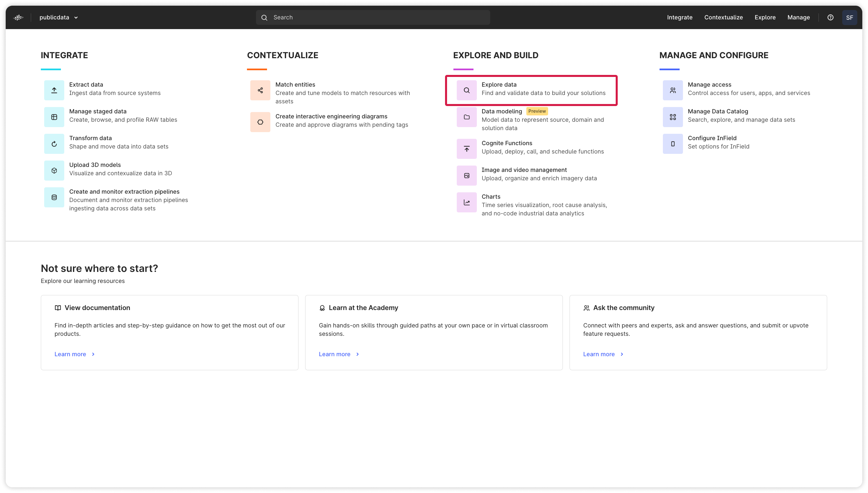The width and height of the screenshot is (868, 493).
Task: Select the Cognite Functions upload icon
Action: click(466, 149)
